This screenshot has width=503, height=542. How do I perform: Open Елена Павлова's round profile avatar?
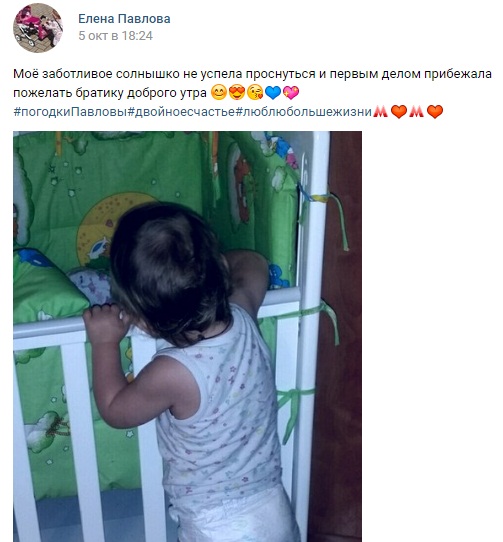point(38,28)
